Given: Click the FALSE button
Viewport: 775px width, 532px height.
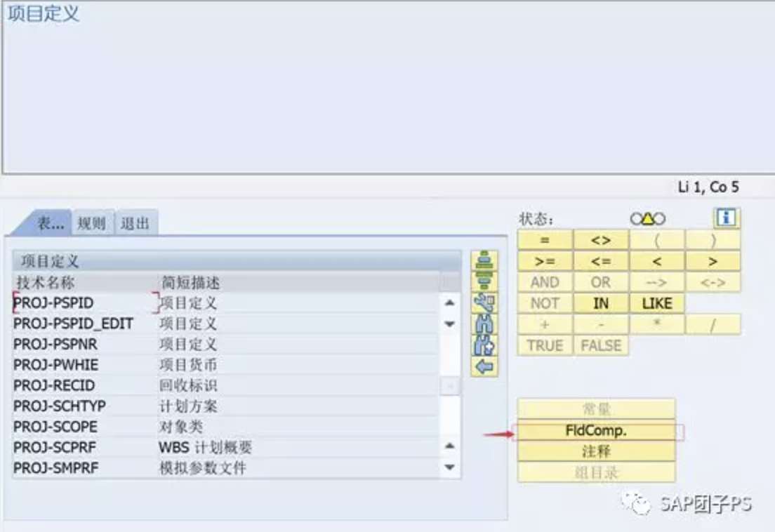Looking at the screenshot, I should (x=600, y=345).
